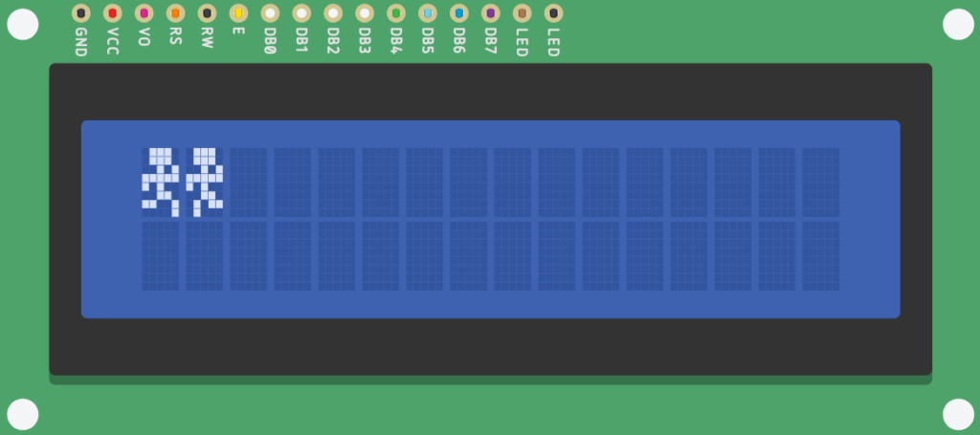The image size is (980, 435).
Task: Click the black LED pin at far right
Action: click(553, 13)
